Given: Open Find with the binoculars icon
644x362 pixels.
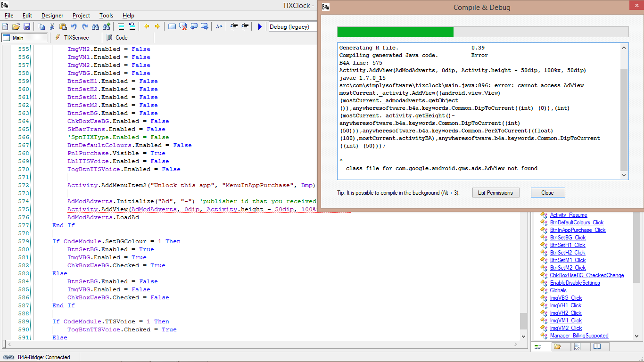Looking at the screenshot, I should (96, 27).
